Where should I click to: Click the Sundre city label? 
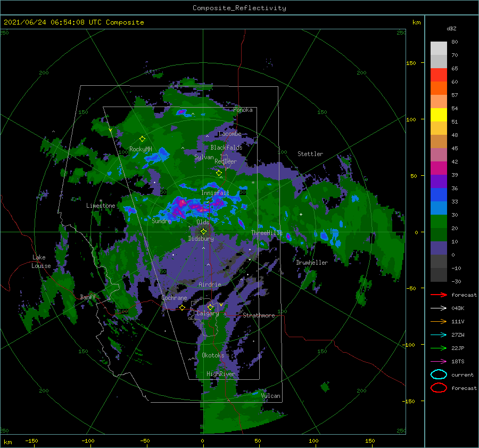[161, 221]
